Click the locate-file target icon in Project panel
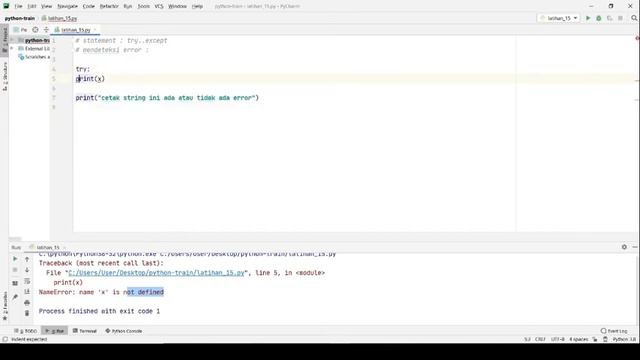 (36, 30)
